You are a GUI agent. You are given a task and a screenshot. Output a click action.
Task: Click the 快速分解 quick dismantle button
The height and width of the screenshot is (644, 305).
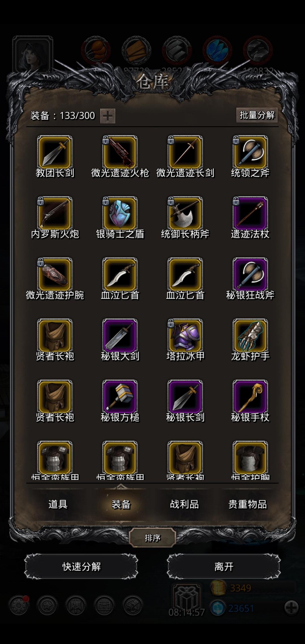(x=81, y=567)
